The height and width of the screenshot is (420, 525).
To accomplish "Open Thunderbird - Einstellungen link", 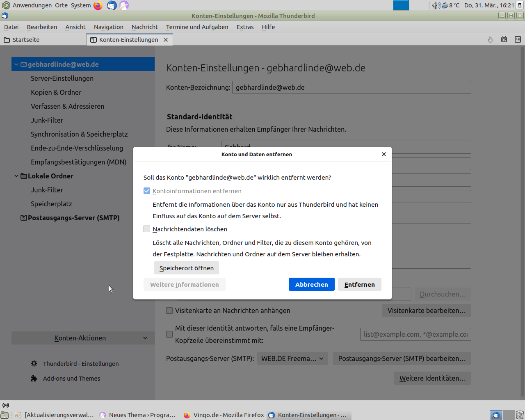I will pos(81,363).
